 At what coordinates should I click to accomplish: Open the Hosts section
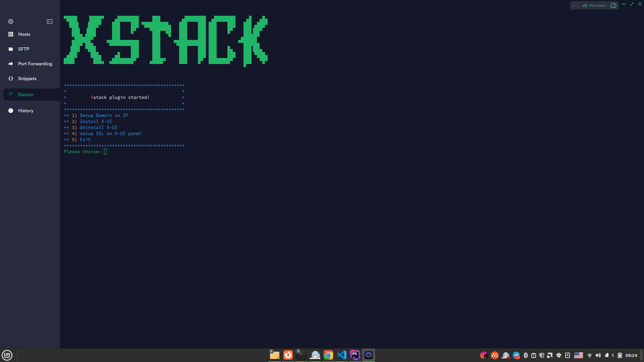click(24, 34)
